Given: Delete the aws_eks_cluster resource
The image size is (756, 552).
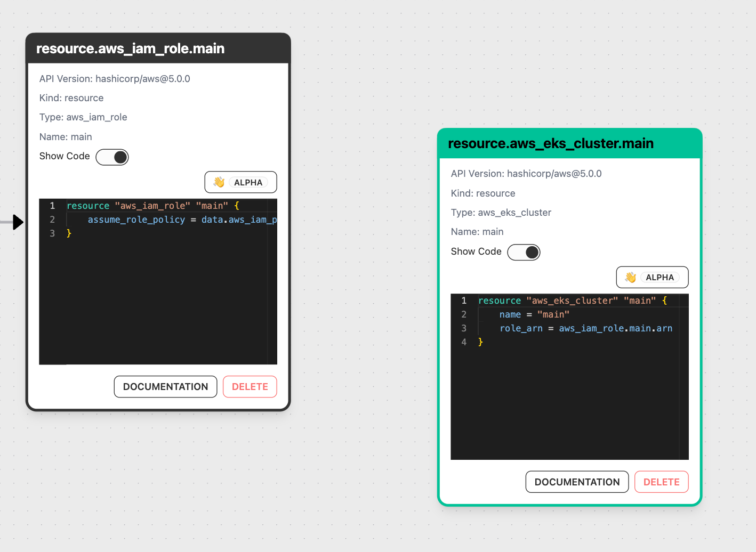Looking at the screenshot, I should click(x=661, y=482).
